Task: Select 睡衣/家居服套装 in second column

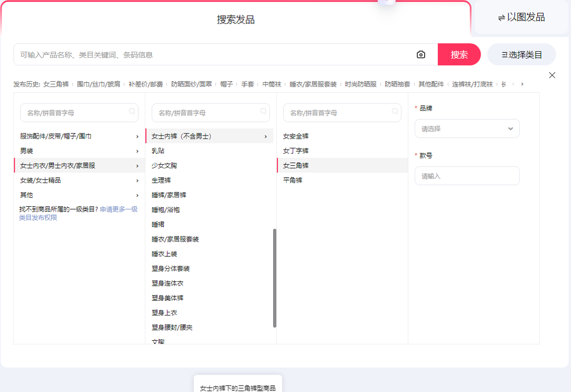Action: click(x=209, y=240)
